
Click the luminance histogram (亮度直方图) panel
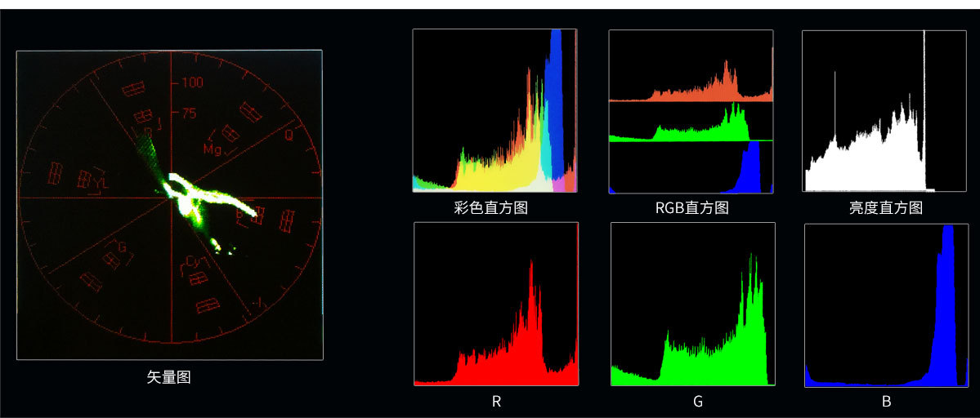pos(884,110)
